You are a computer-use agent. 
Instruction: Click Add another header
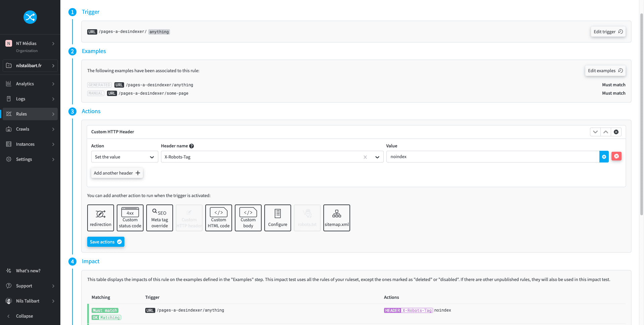(117, 173)
